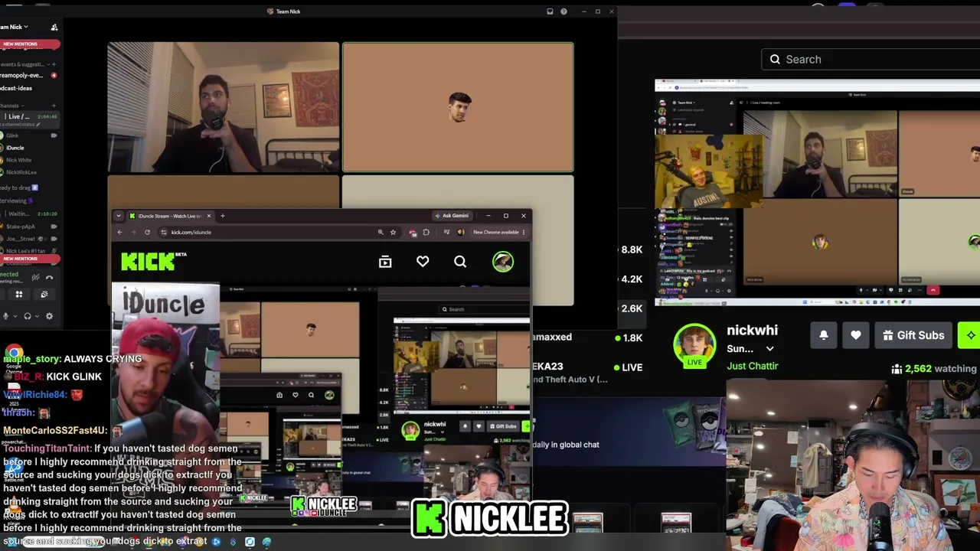
Task: Reload the kick.com/iduncle page
Action: (x=147, y=232)
